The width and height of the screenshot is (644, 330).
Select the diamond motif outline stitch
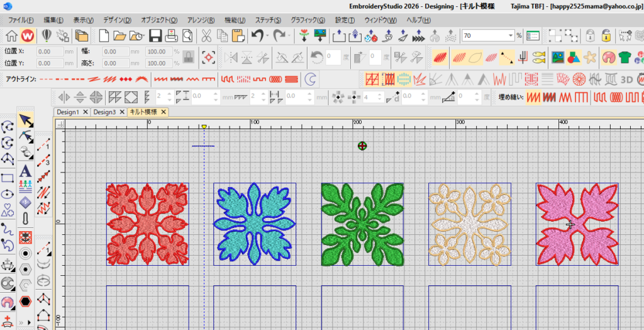(126, 78)
